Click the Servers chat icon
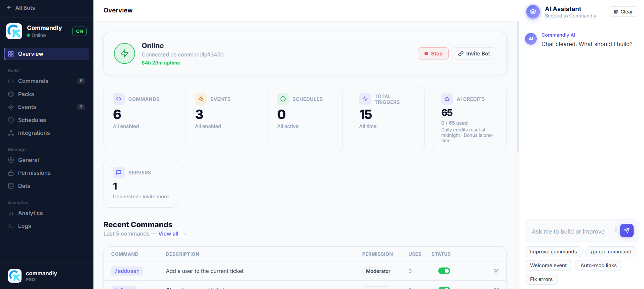Viewport: 644px width, 289px height. [119, 172]
